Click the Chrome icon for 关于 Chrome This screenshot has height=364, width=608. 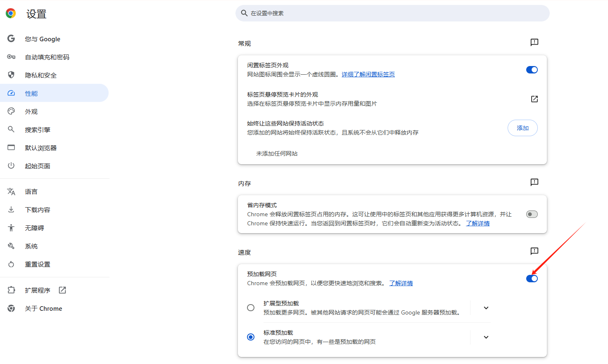[11, 308]
